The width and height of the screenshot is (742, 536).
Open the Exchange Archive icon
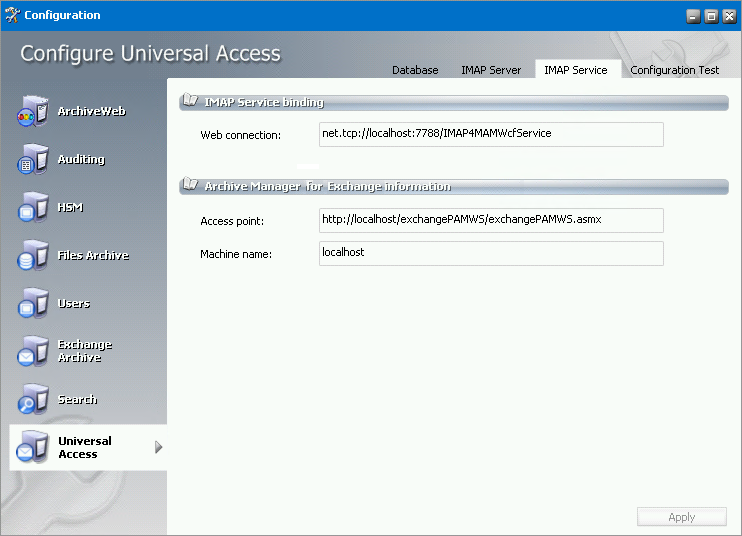click(x=33, y=351)
